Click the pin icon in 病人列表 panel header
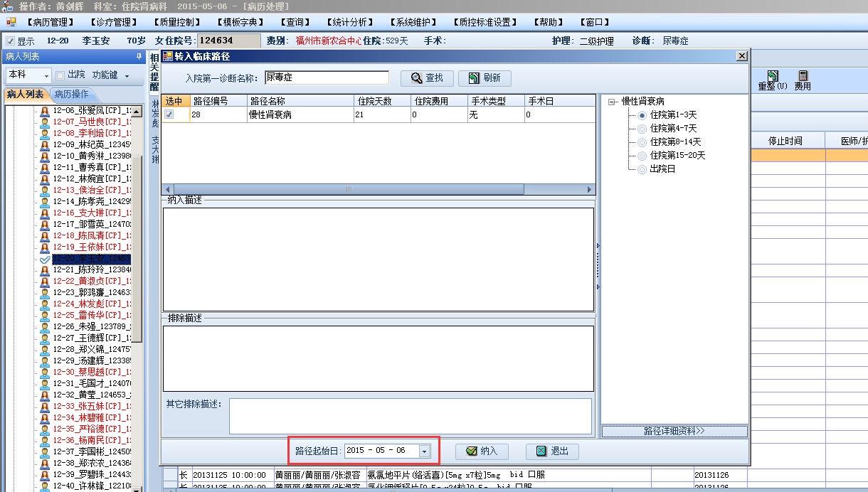868x492 pixels. tap(139, 56)
